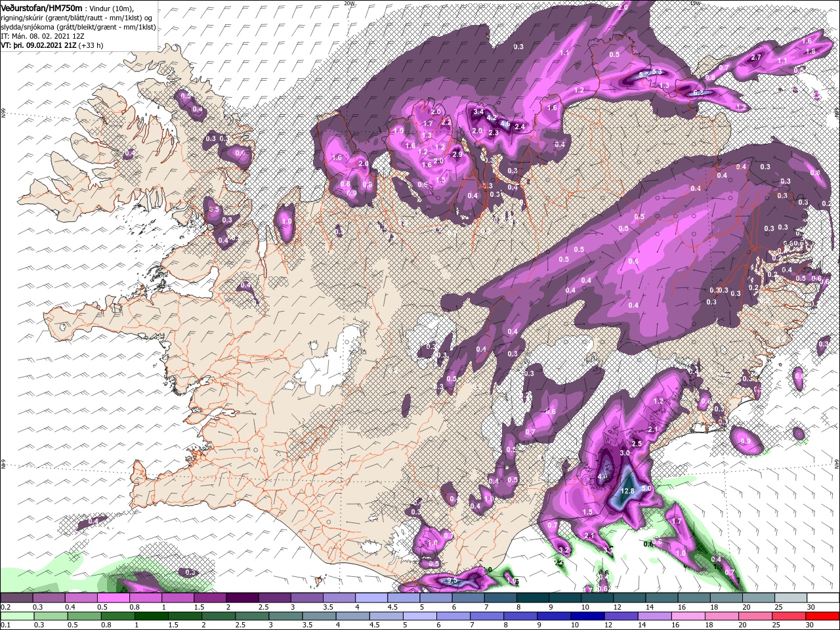Click the '12.8' precipitation maximum label
This screenshot has width=840, height=630.
point(627,491)
